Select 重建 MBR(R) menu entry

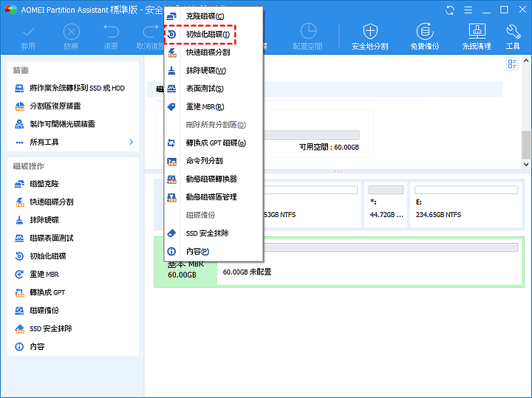coord(214,107)
